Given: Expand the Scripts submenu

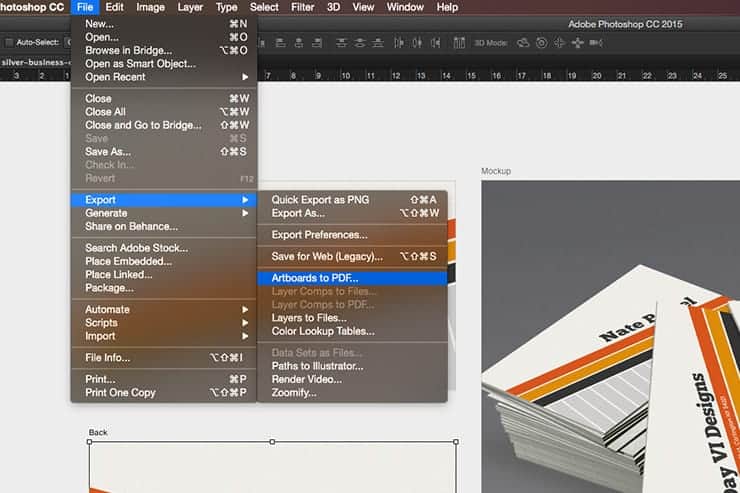Looking at the screenshot, I should pos(163,323).
